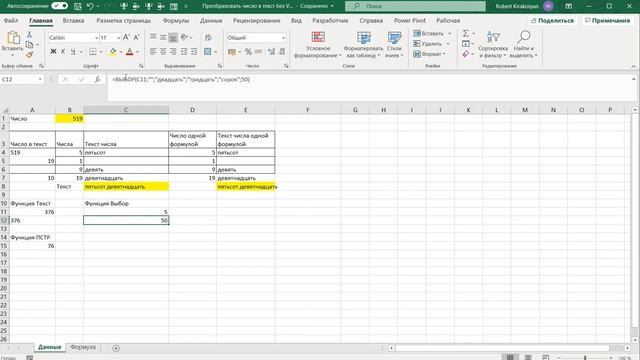Click the Robert Kirakosyan account name
The image size is (640, 360).
(517, 6)
